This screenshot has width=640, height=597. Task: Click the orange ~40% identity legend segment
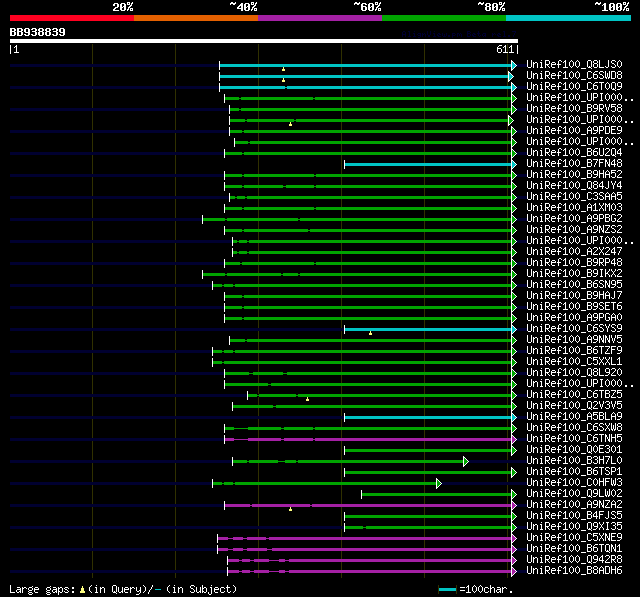(x=196, y=18)
